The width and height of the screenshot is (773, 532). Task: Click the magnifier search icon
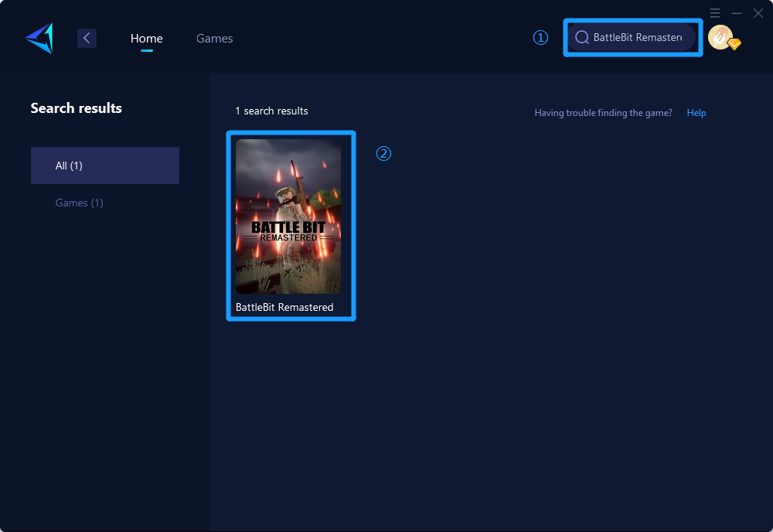coord(582,37)
